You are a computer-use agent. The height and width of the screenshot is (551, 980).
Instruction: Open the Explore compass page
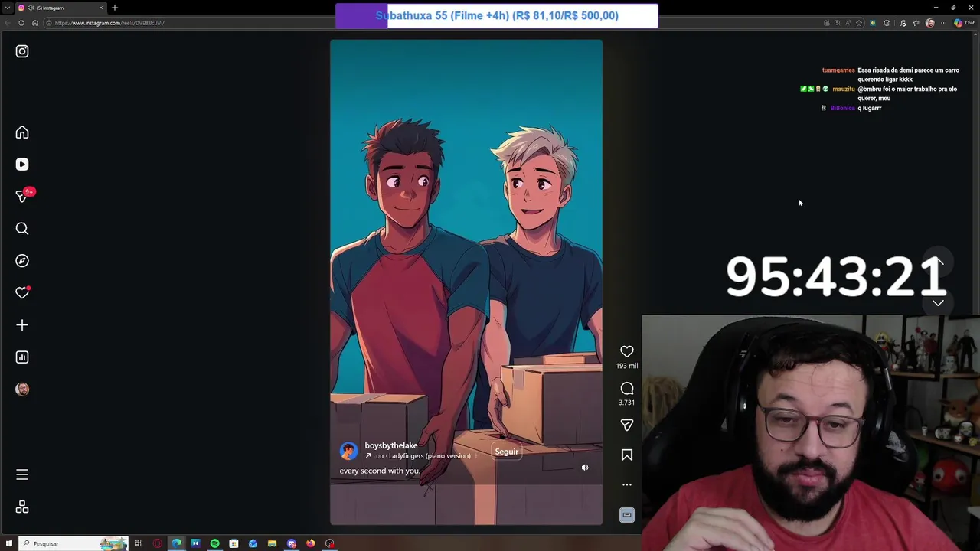(x=22, y=261)
